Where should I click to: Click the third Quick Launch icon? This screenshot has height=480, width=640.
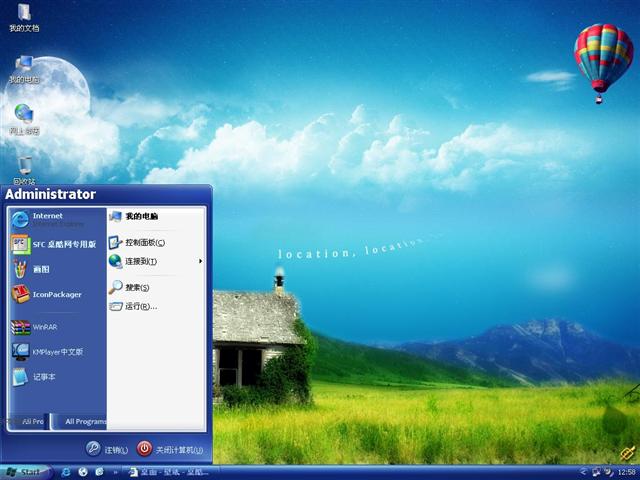(x=100, y=472)
